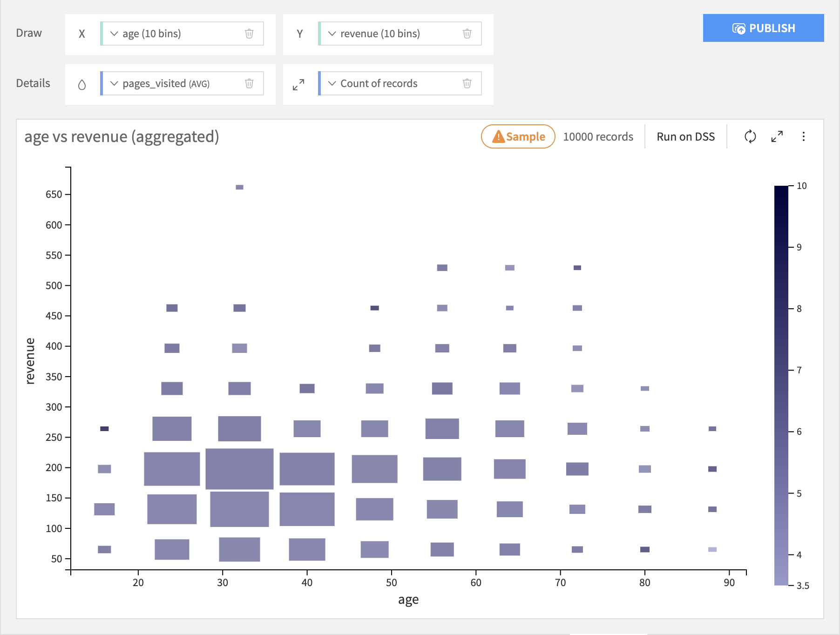Viewport: 840px width, 635px height.
Task: Delete the age X-axis field
Action: pos(249,34)
